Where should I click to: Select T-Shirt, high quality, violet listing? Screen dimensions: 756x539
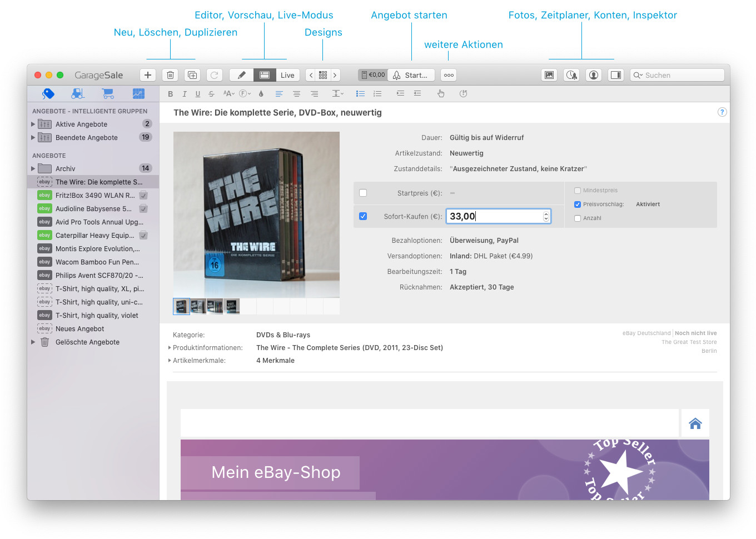(x=93, y=315)
